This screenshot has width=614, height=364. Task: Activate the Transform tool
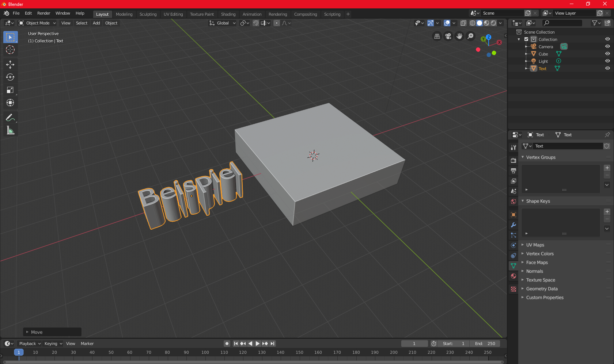coord(10,103)
